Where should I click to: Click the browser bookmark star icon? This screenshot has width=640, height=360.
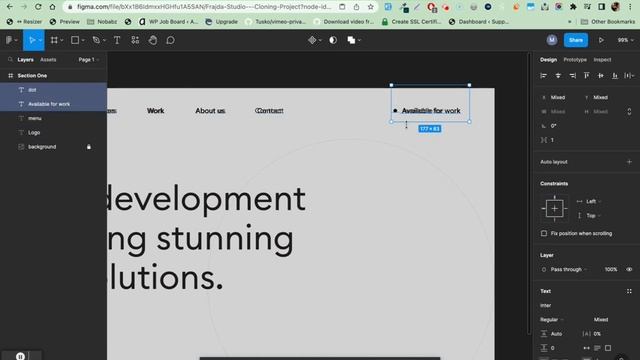[x=370, y=7]
